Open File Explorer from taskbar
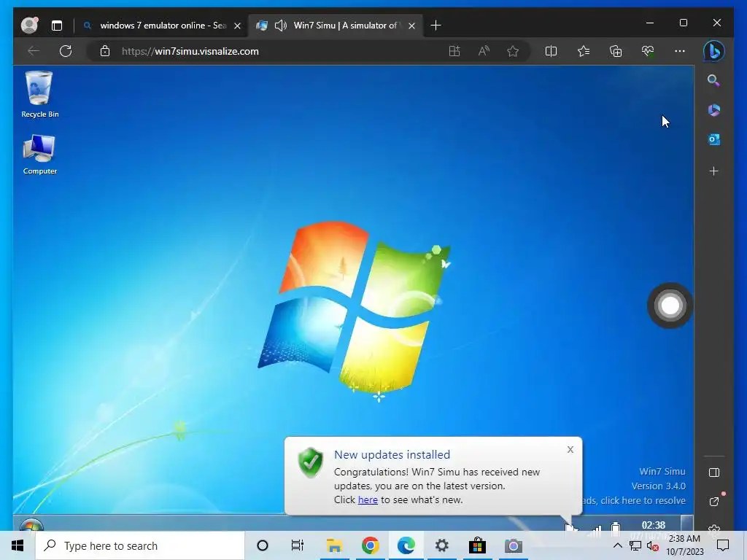This screenshot has width=747, height=560. 334,545
